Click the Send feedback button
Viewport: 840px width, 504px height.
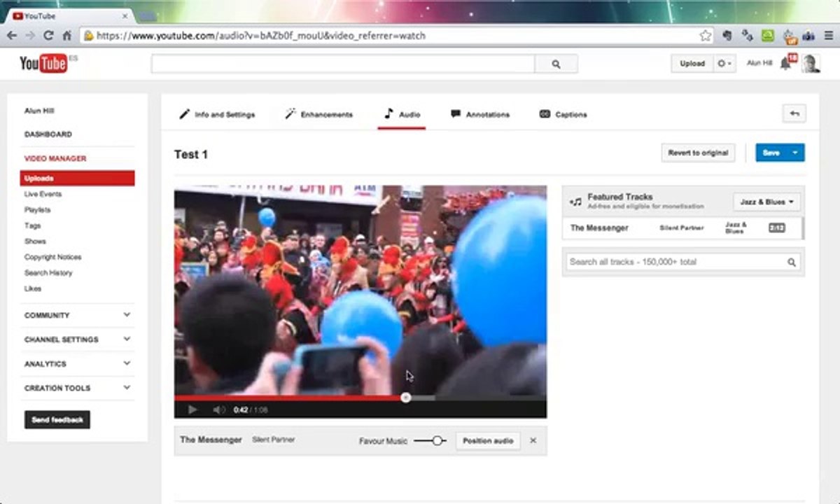point(57,420)
